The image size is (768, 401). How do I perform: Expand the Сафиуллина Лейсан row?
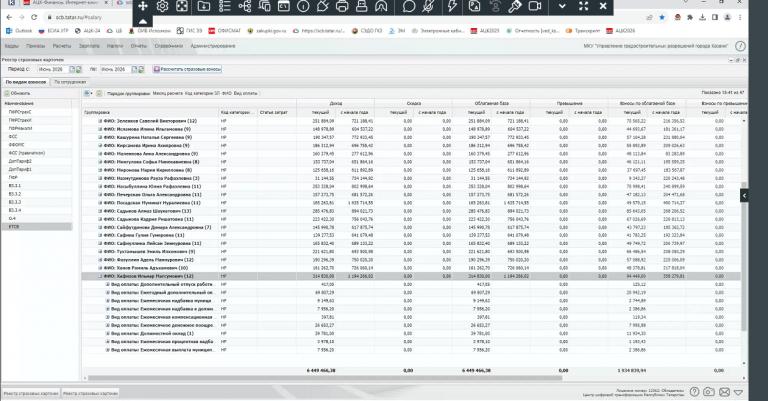tap(100, 243)
